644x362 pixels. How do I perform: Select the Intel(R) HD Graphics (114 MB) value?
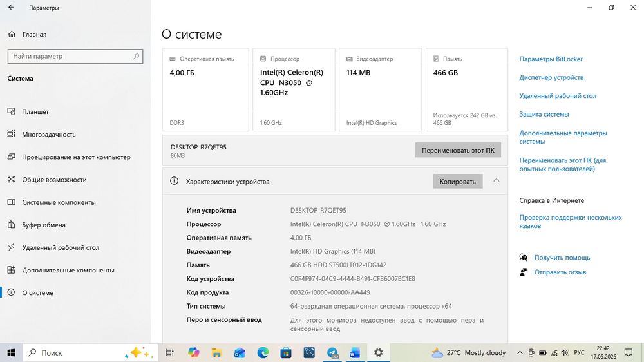tap(333, 251)
